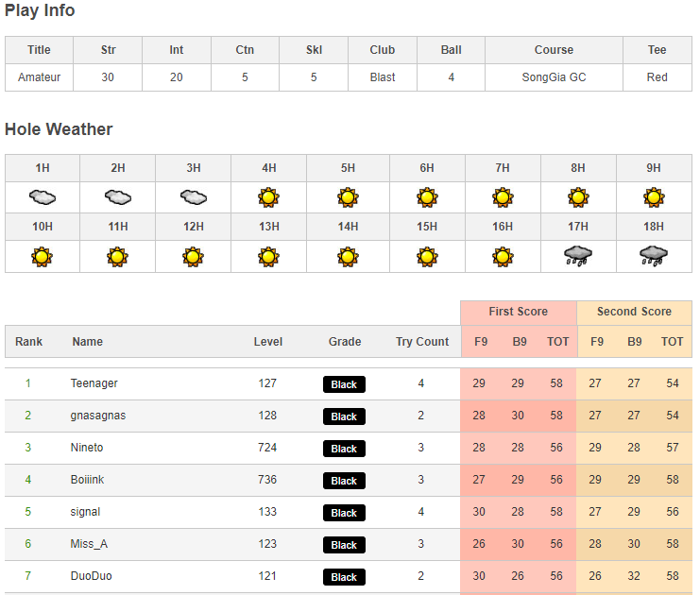Viewport: 700px width, 595px height.
Task: Select the Miss_A player name
Action: (91, 544)
